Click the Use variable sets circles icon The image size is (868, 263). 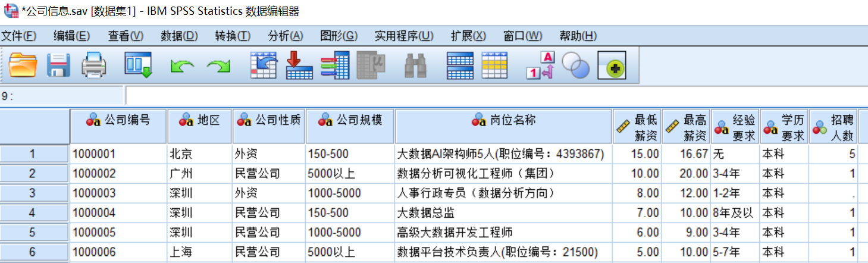[575, 65]
